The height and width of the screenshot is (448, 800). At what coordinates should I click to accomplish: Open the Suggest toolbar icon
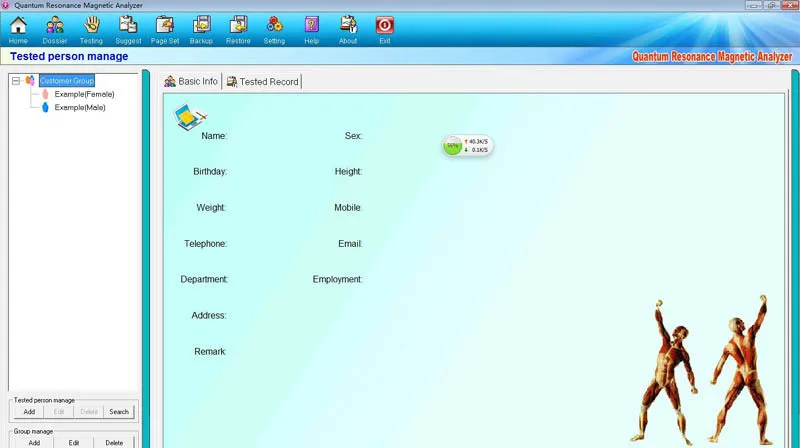coord(128,29)
